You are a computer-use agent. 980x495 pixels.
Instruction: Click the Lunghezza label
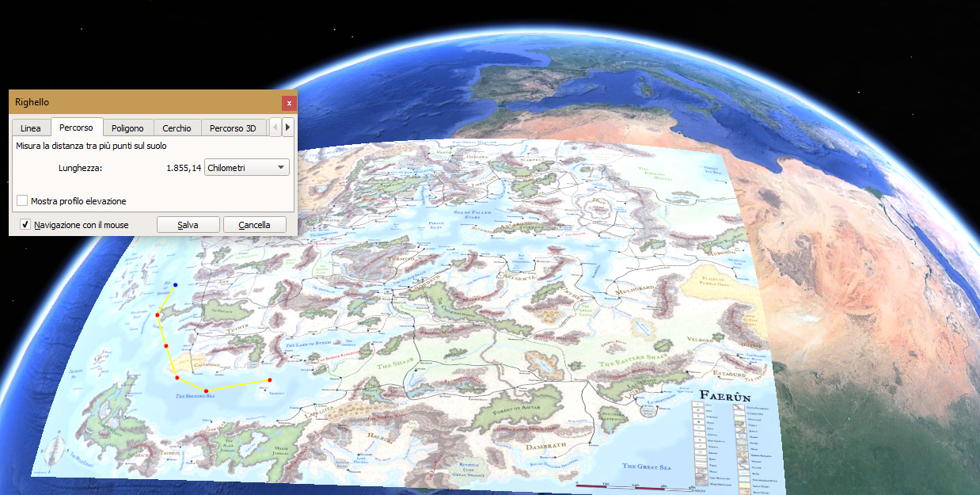pyautogui.click(x=81, y=168)
